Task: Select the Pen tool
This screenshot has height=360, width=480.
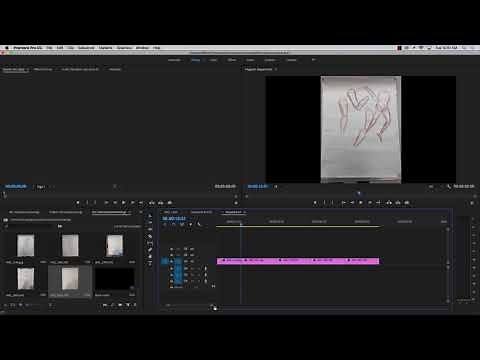Action: [150, 250]
